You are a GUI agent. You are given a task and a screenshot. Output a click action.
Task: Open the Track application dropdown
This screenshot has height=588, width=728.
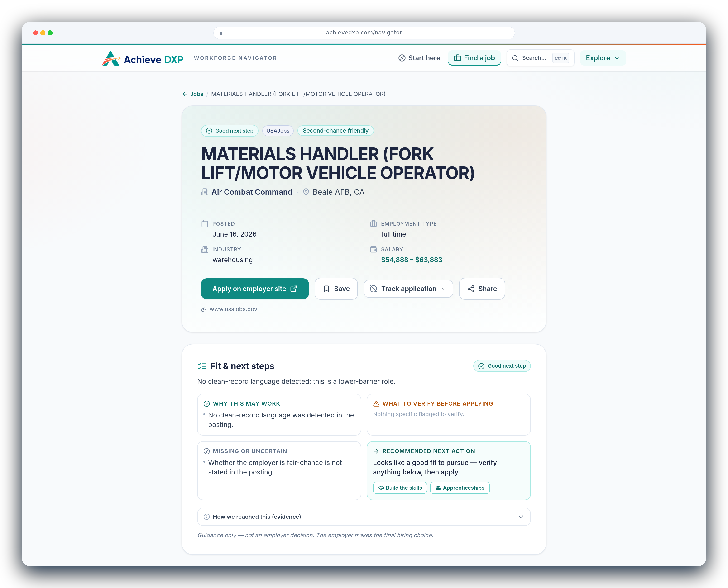408,289
